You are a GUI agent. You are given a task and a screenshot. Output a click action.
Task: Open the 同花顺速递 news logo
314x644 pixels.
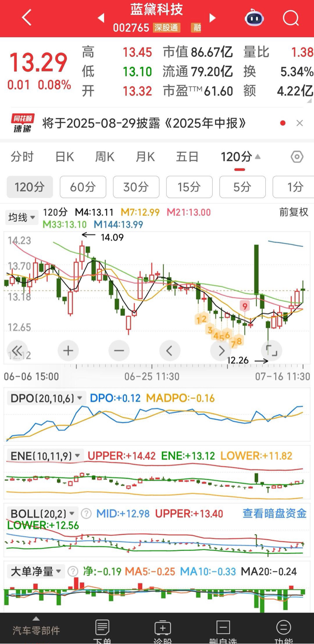coord(22,123)
